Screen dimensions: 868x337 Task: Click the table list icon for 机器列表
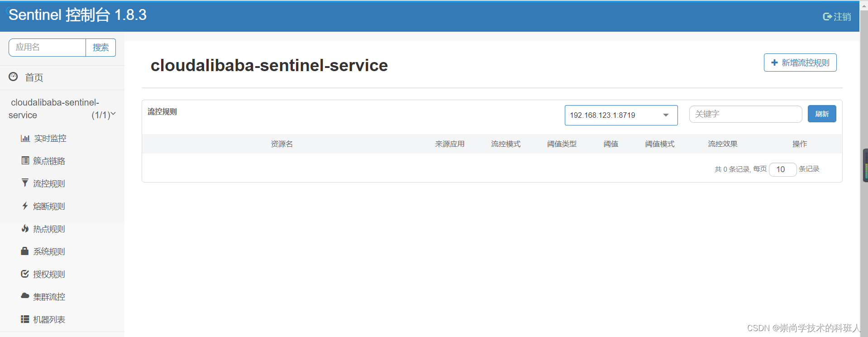[x=25, y=319]
